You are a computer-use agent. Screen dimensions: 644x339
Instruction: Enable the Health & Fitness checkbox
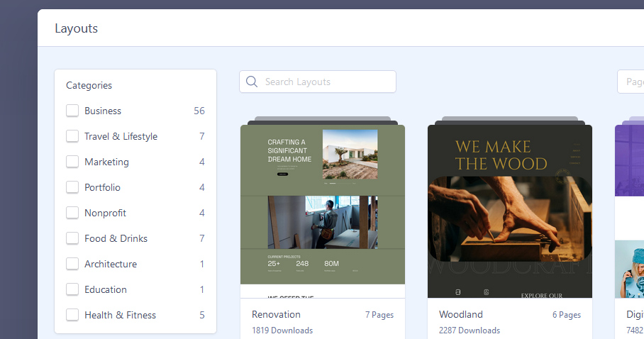click(x=72, y=315)
